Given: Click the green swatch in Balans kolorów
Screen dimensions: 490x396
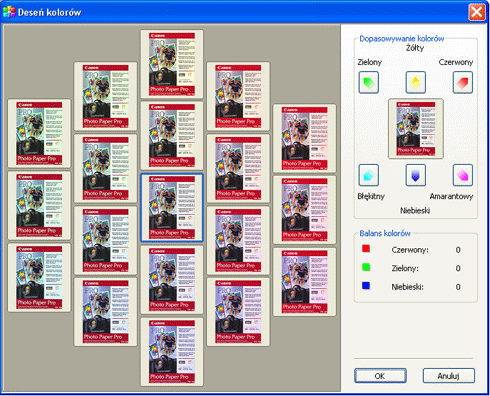Looking at the screenshot, I should pos(366,267).
